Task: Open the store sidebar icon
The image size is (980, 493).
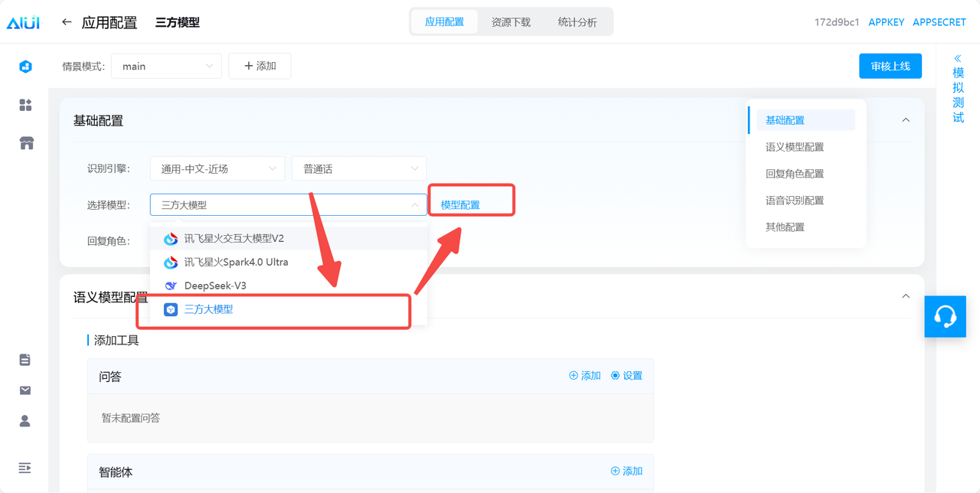Action: point(26,143)
